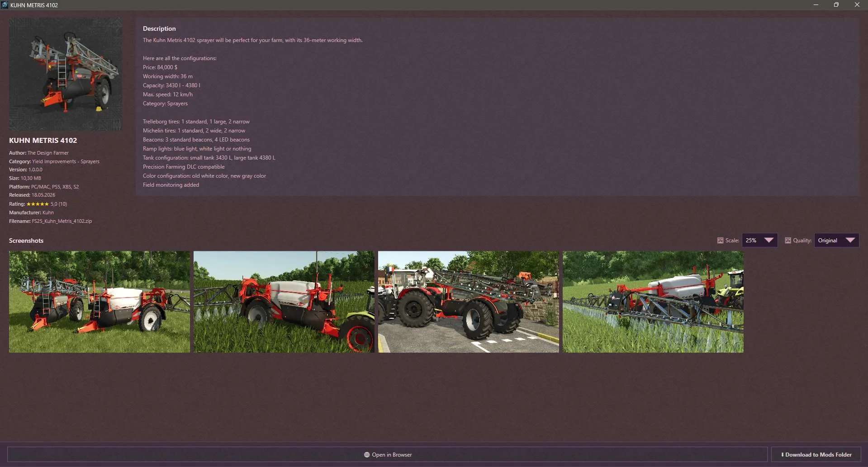
Task: Click the size value 10,30 MB
Action: coord(31,178)
